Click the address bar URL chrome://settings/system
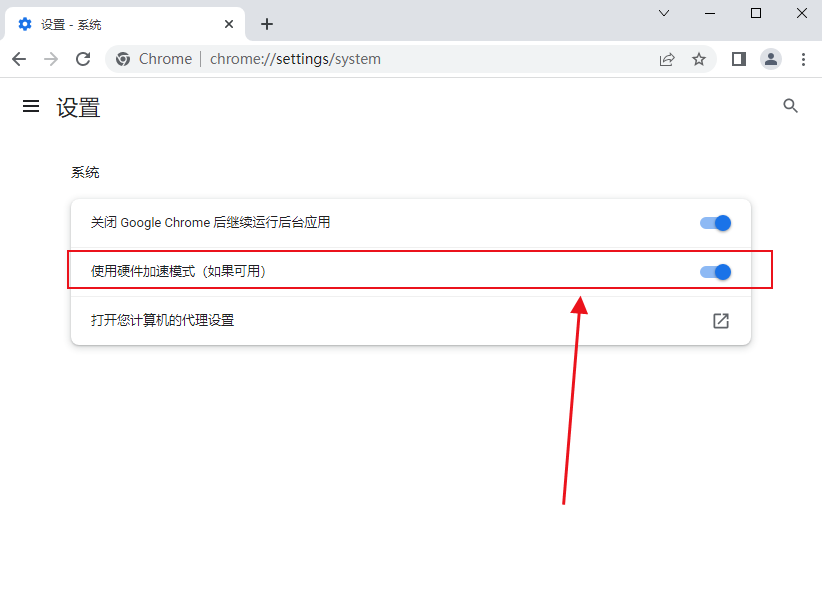The width and height of the screenshot is (822, 600). (x=295, y=59)
